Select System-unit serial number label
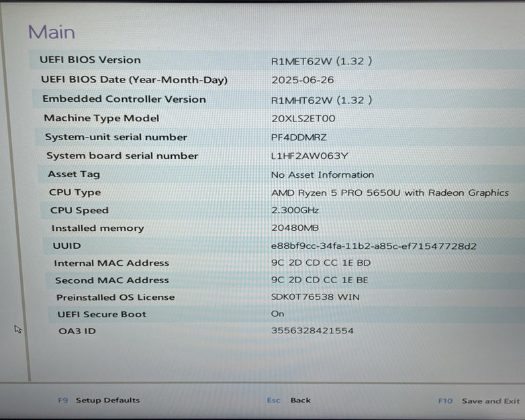Screen dimensions: 525x420 coord(116,138)
